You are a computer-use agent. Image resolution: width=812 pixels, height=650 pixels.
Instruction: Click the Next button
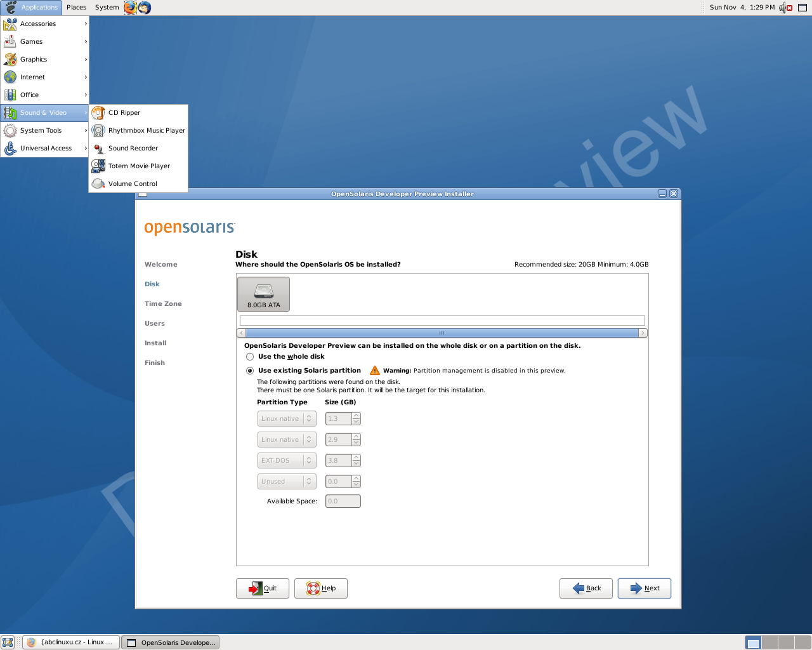645,588
